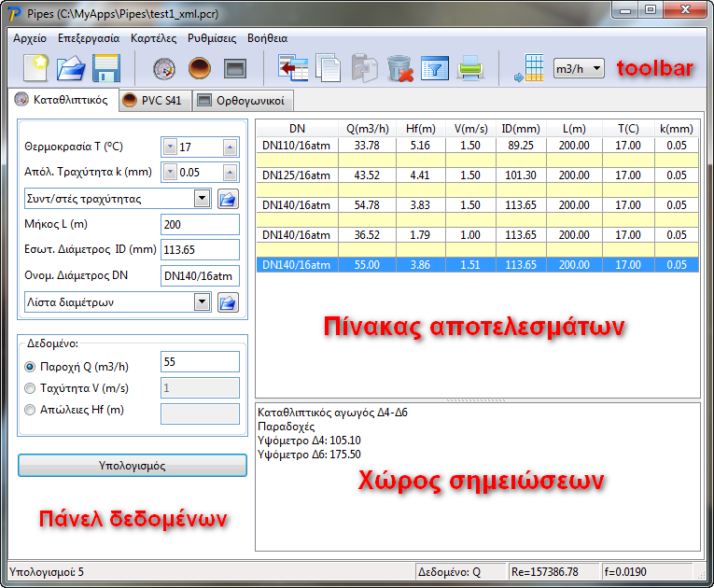The height and width of the screenshot is (588, 714).
Task: Click the notes area text Καταθλιπτικός αγωγός Δ4-Δ6
Action: point(332,413)
